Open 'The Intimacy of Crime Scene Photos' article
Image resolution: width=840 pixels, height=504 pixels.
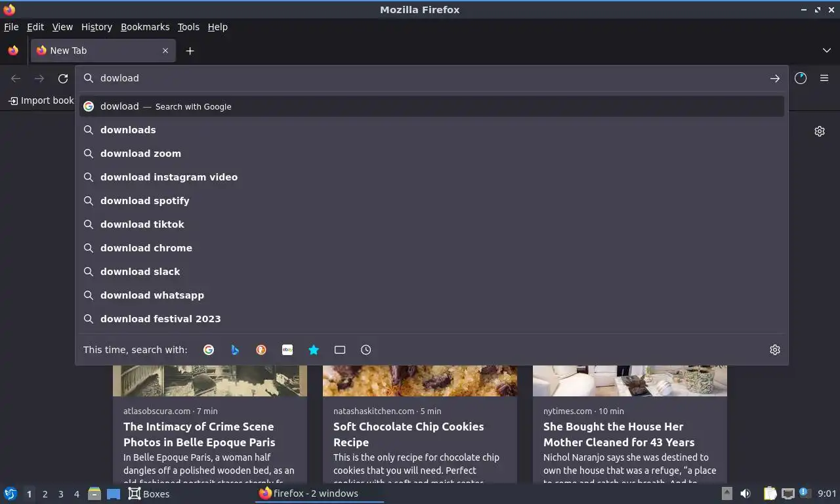coord(199,434)
